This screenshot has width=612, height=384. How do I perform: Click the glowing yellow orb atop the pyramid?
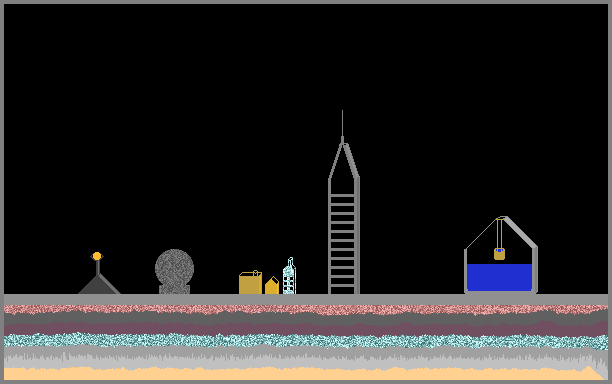[97, 256]
